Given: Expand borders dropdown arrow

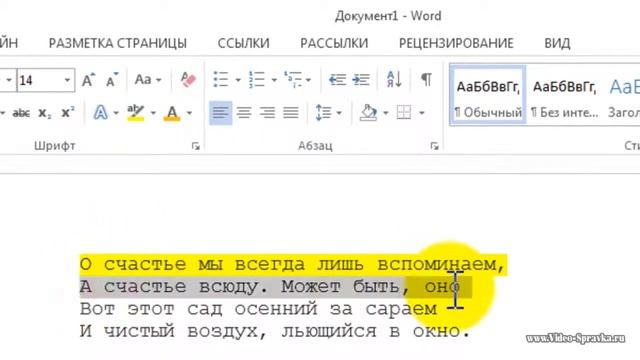Looking at the screenshot, I should [422, 113].
